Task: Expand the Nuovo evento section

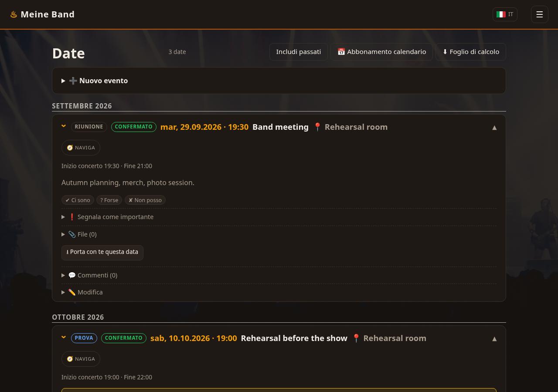Action: [279, 81]
